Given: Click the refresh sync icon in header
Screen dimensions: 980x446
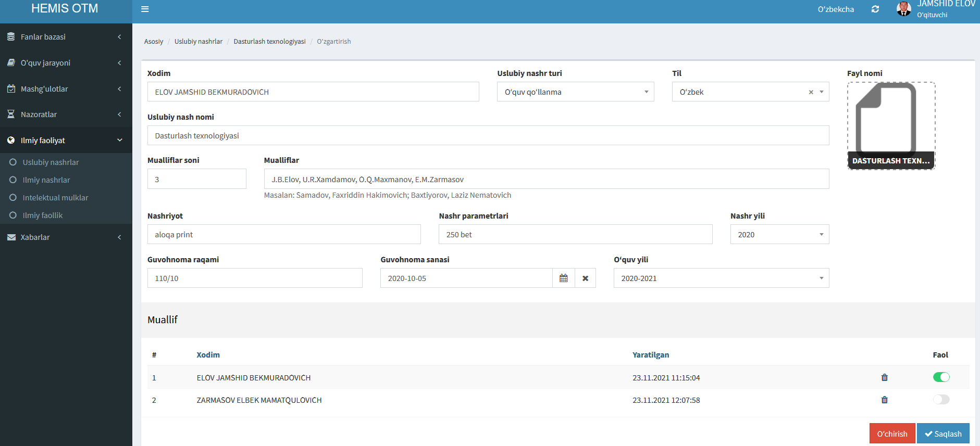Looking at the screenshot, I should click(x=875, y=9).
